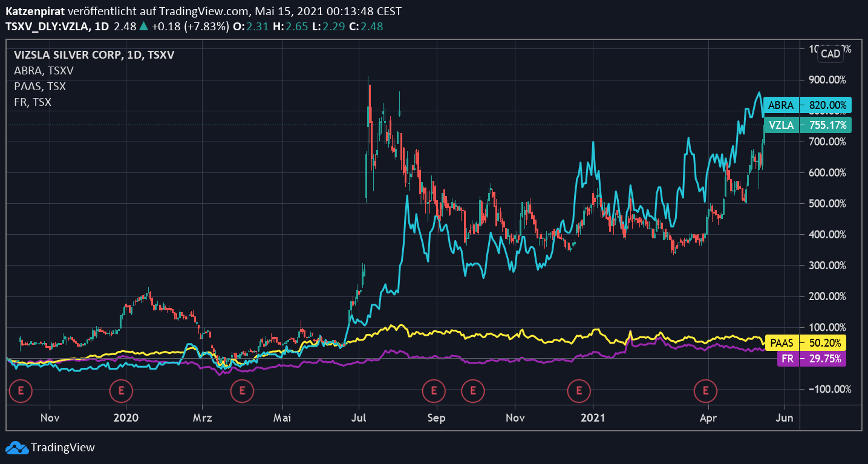Select earnings marker between Sep and second Nov

click(473, 390)
